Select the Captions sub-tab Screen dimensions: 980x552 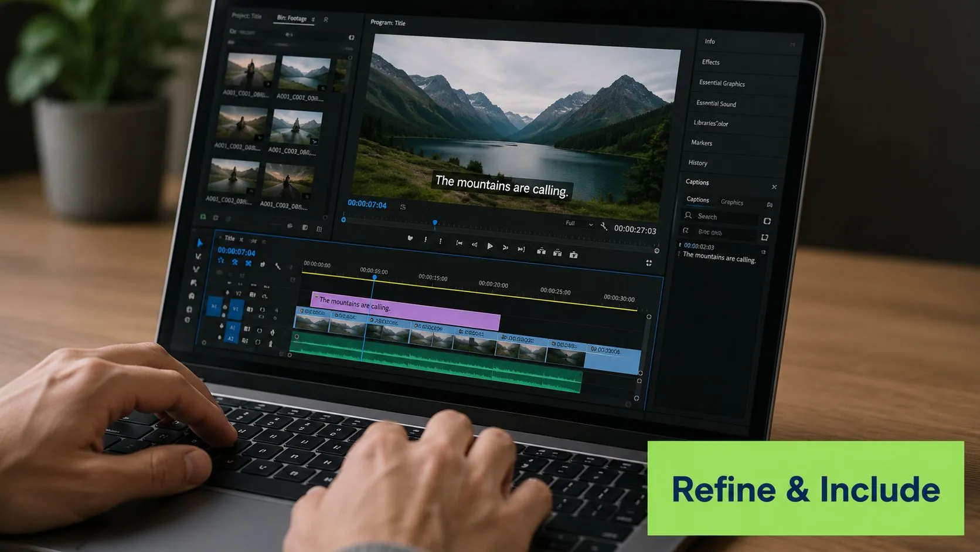tap(697, 199)
